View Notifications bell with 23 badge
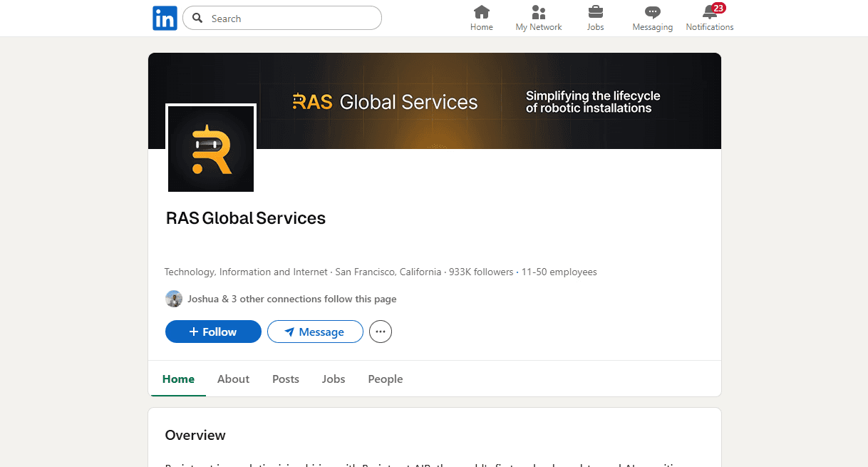Screen dimensions: 868x467 click(x=710, y=19)
